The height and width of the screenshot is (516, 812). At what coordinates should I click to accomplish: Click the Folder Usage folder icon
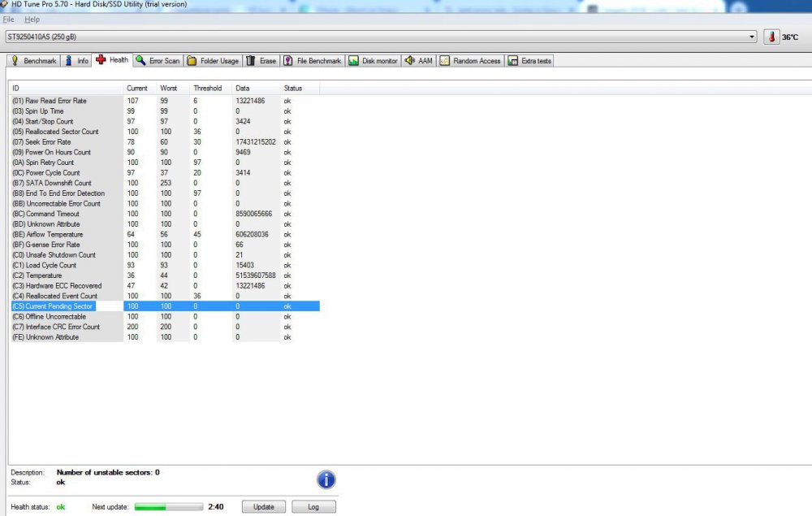tap(192, 61)
